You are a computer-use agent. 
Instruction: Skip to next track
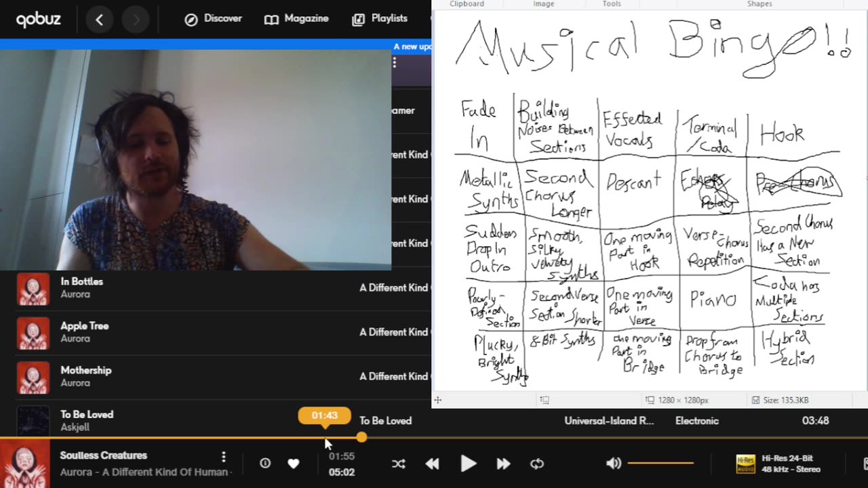point(503,464)
